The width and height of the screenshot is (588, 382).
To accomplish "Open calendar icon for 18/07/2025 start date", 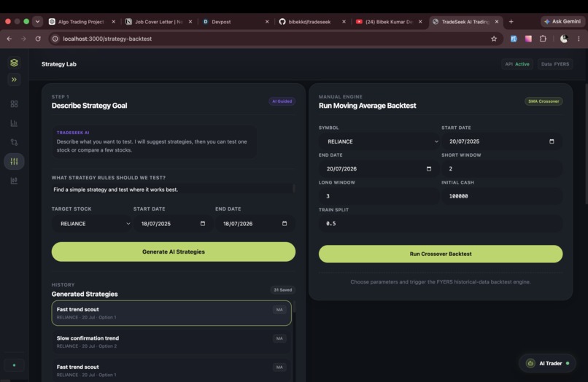I will pyautogui.click(x=203, y=223).
